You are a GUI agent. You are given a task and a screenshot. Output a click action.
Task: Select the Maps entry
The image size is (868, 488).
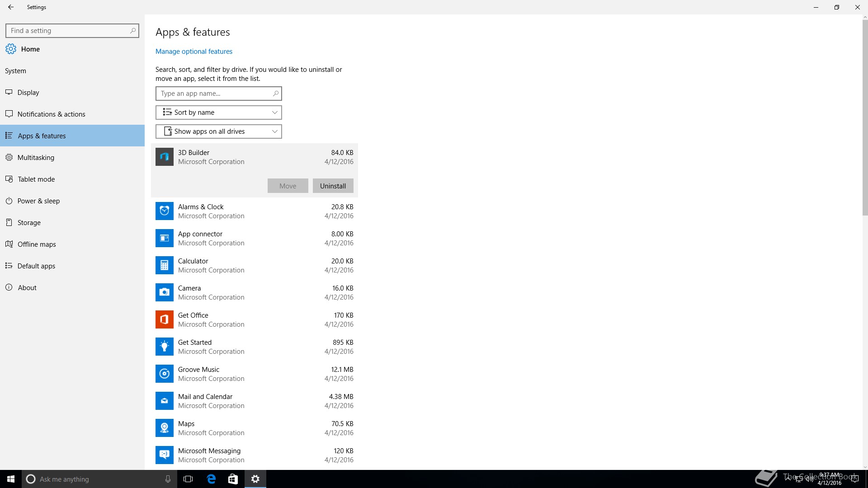click(x=255, y=428)
